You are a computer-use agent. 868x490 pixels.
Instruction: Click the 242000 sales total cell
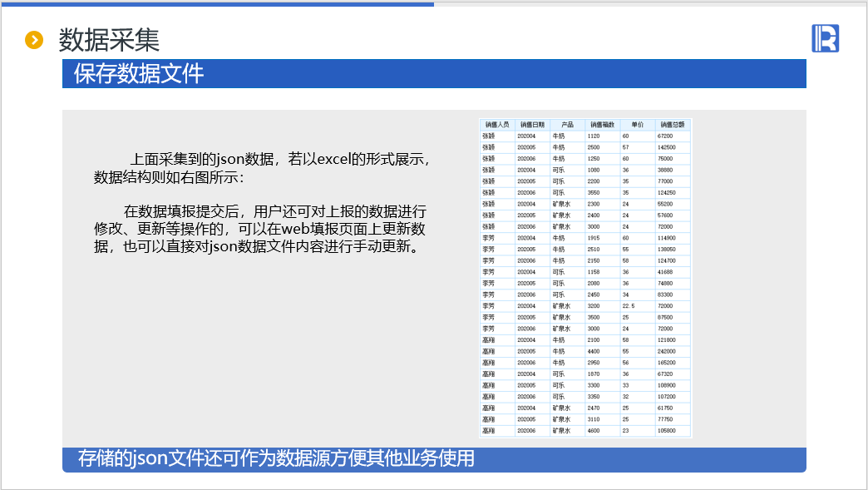666,352
